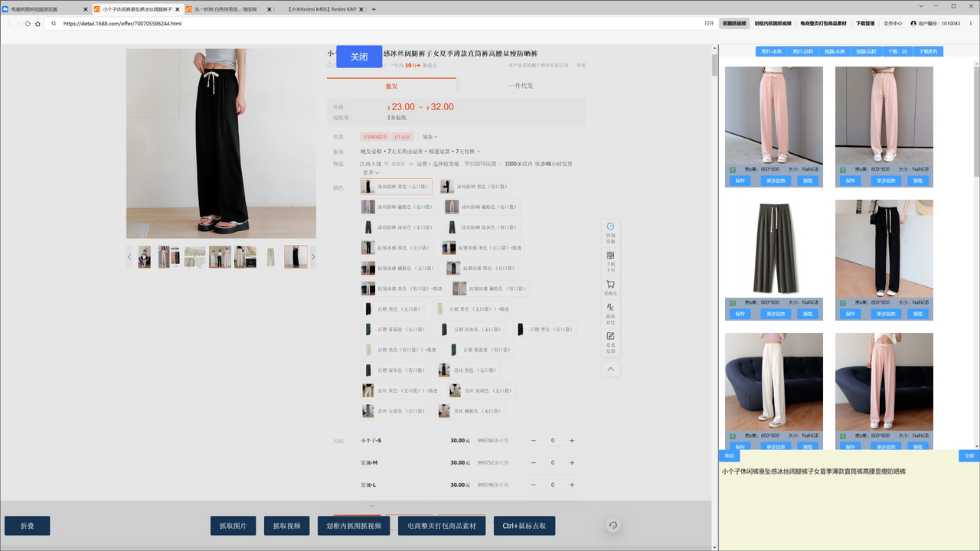Increase quantity for size 小个子-S

572,441
